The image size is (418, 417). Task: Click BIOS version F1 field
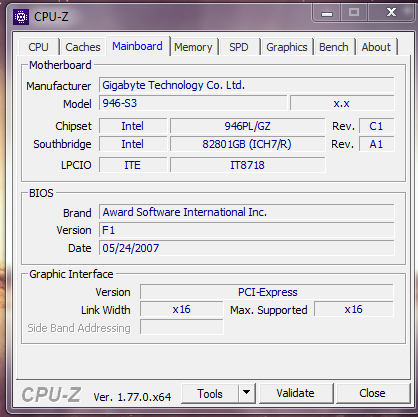click(x=247, y=230)
